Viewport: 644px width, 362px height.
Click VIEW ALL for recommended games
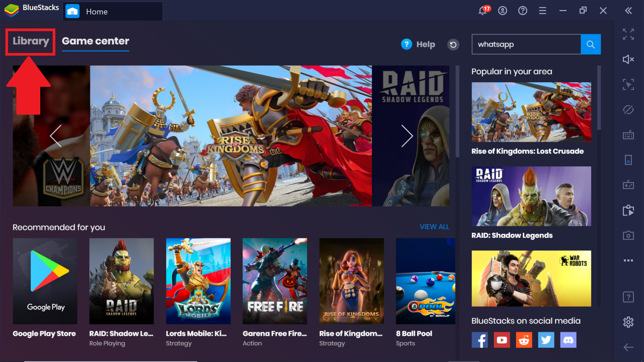point(434,227)
